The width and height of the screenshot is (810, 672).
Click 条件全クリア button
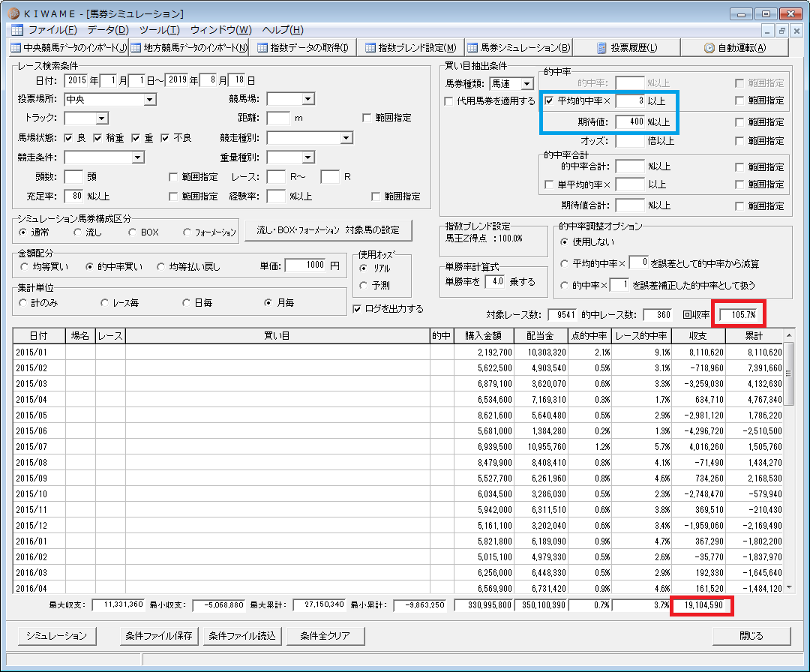click(x=325, y=636)
